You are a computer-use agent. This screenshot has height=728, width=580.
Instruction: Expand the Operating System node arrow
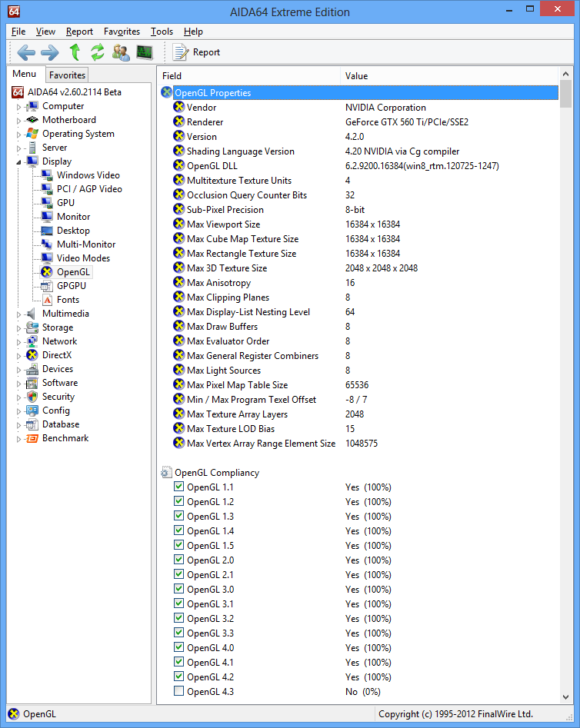(18, 135)
